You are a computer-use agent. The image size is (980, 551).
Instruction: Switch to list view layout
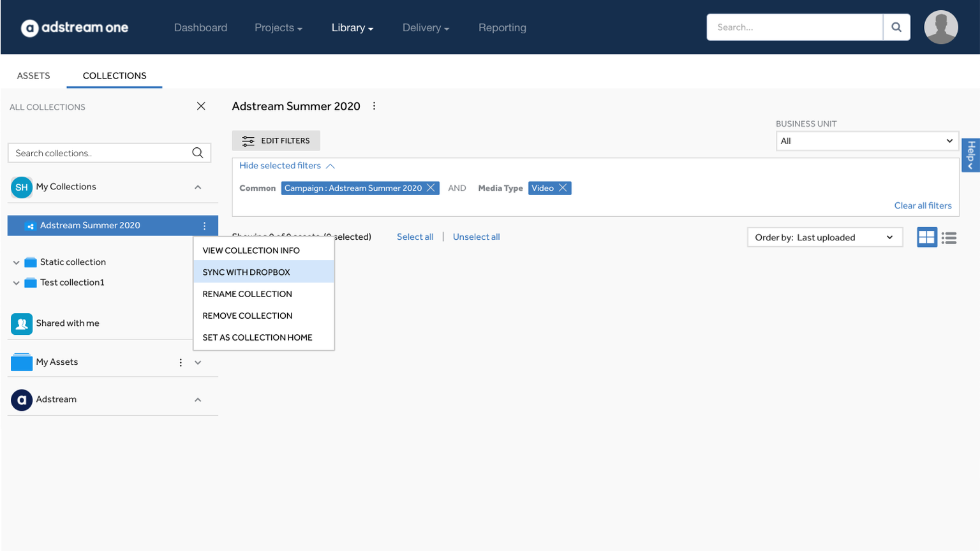click(949, 237)
